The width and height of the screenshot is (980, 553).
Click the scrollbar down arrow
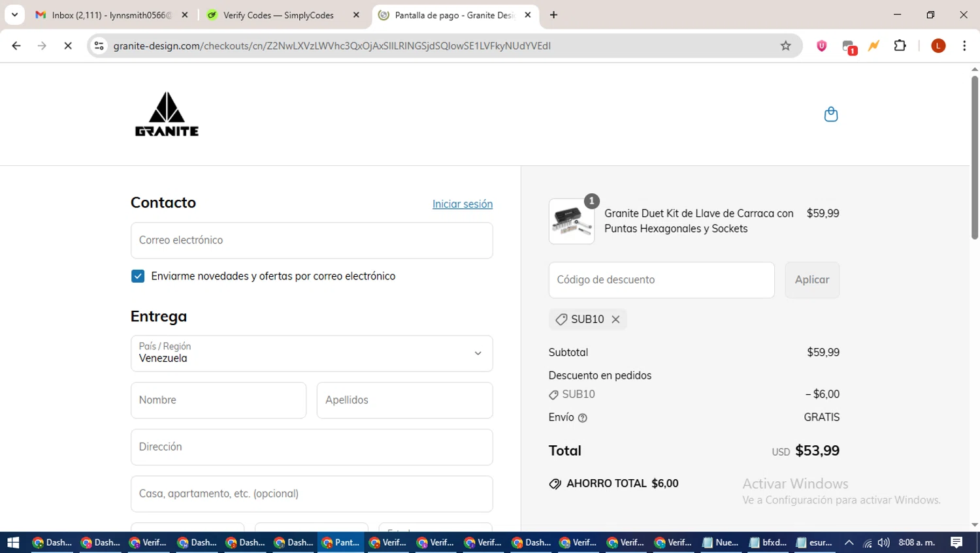[x=974, y=525]
